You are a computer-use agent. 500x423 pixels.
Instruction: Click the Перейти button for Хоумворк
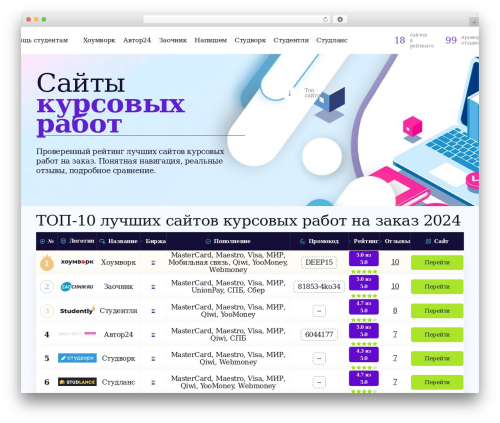pyautogui.click(x=437, y=263)
